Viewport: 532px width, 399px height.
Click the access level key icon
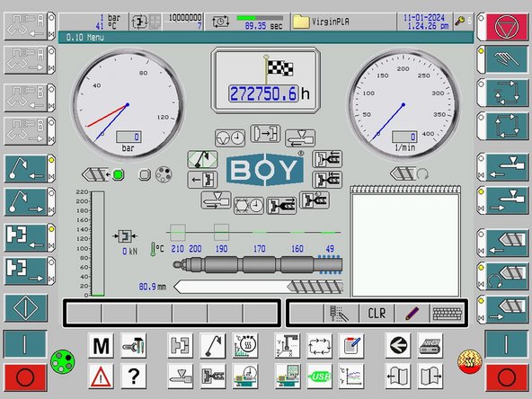(x=460, y=22)
